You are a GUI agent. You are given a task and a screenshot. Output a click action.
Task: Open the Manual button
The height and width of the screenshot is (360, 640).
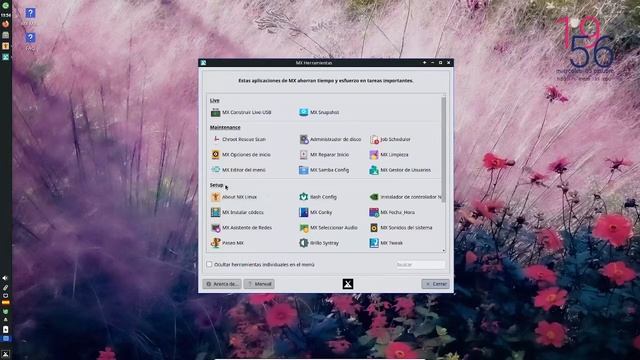point(259,284)
